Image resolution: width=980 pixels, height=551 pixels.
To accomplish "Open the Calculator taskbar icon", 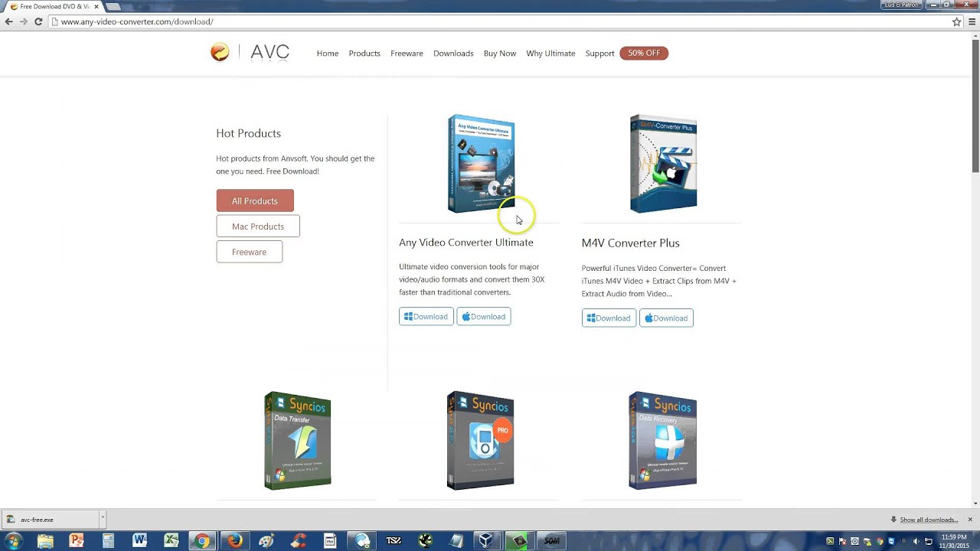I will 108,541.
